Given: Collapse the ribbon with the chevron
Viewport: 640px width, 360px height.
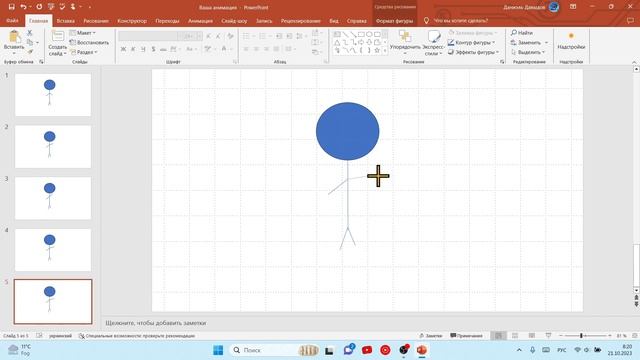Looking at the screenshot, I should 634,62.
